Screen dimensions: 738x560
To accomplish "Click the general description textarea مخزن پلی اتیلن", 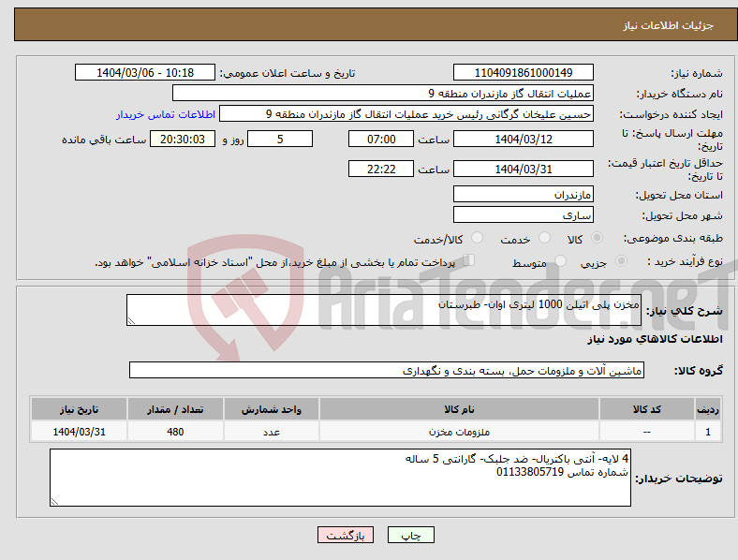I will click(384, 310).
